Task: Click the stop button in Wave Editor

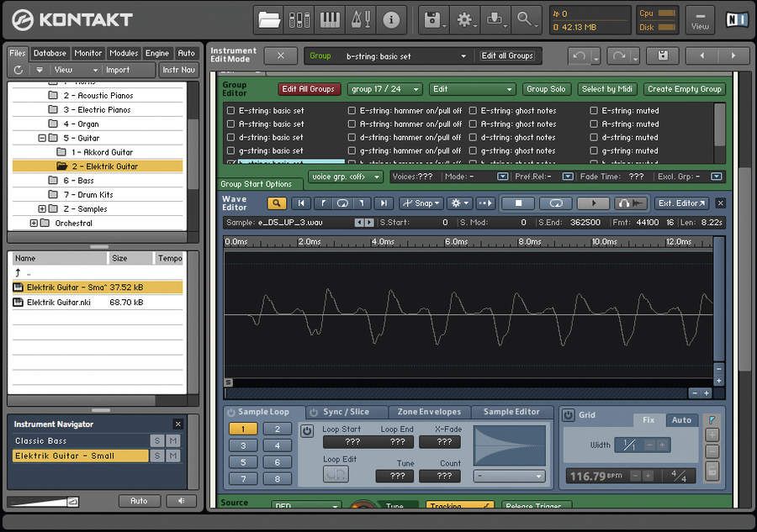Action: 518,203
